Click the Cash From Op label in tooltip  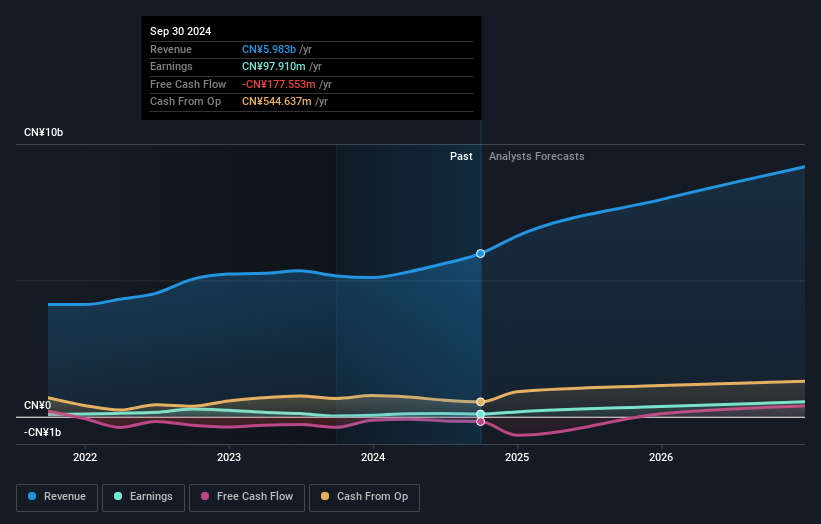pos(185,102)
